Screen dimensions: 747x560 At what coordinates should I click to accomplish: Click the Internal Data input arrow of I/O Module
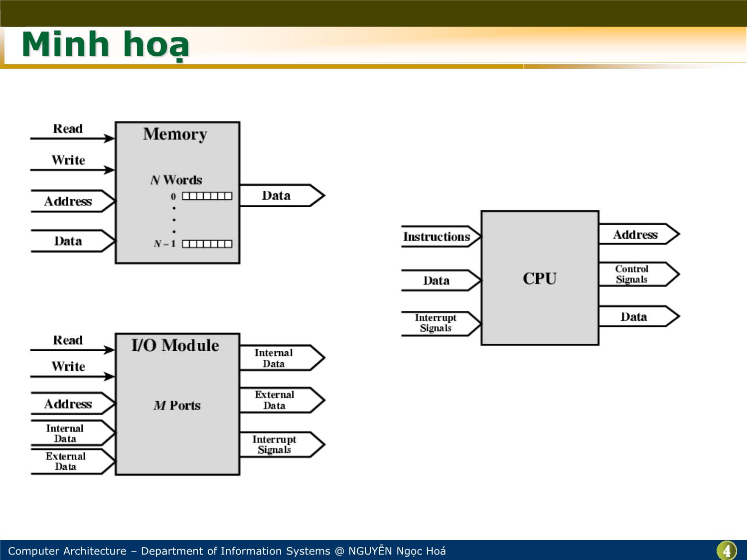pyautogui.click(x=73, y=433)
